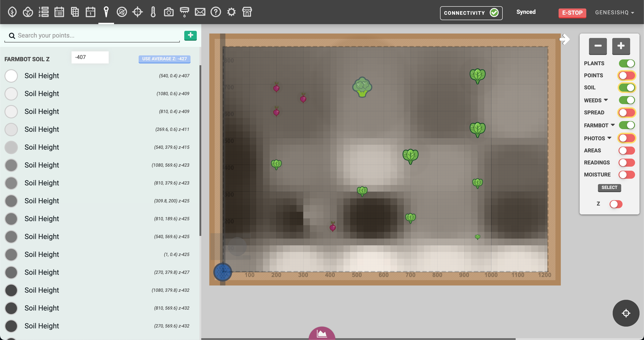This screenshot has width=644, height=340.
Task: Turn on the Moisture layer
Action: (x=627, y=175)
